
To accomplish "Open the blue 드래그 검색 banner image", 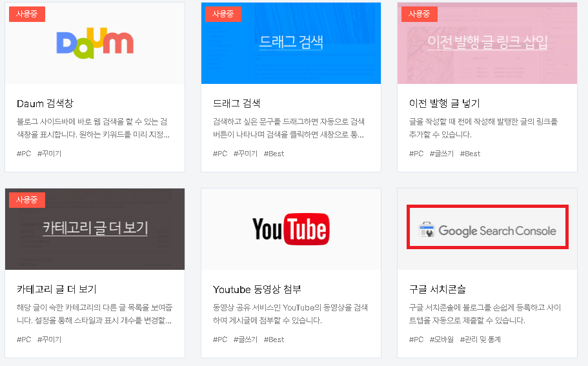I will (291, 43).
